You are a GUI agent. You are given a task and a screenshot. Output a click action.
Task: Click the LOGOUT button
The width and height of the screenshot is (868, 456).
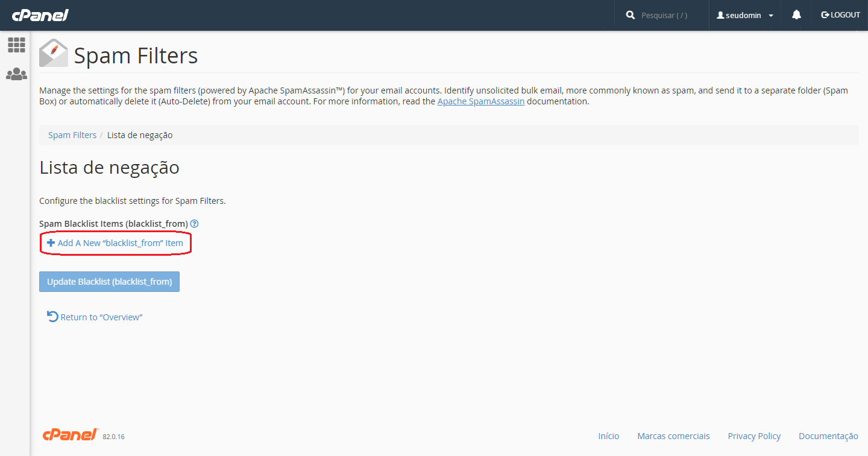[x=840, y=15]
